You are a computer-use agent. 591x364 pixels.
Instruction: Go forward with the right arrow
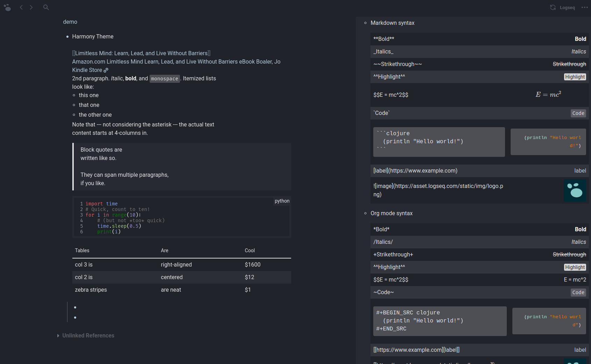point(31,7)
